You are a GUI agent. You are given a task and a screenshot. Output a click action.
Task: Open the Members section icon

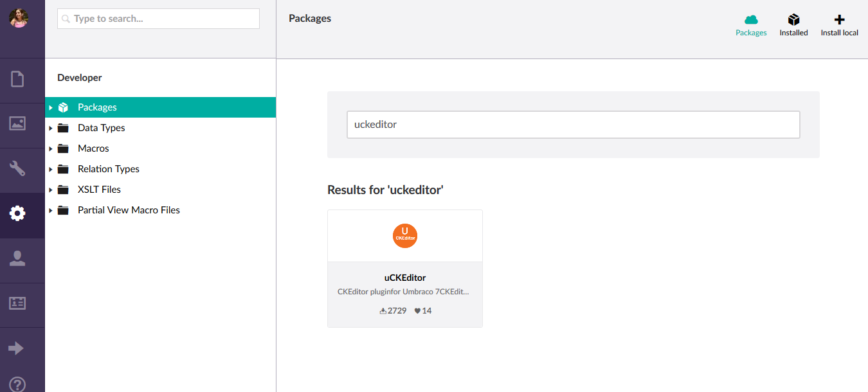pyautogui.click(x=17, y=303)
